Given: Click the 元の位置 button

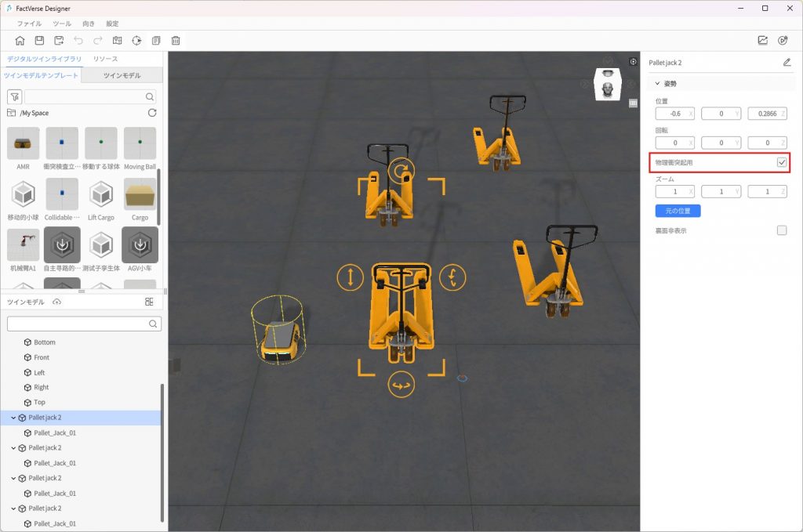Looking at the screenshot, I should click(678, 211).
